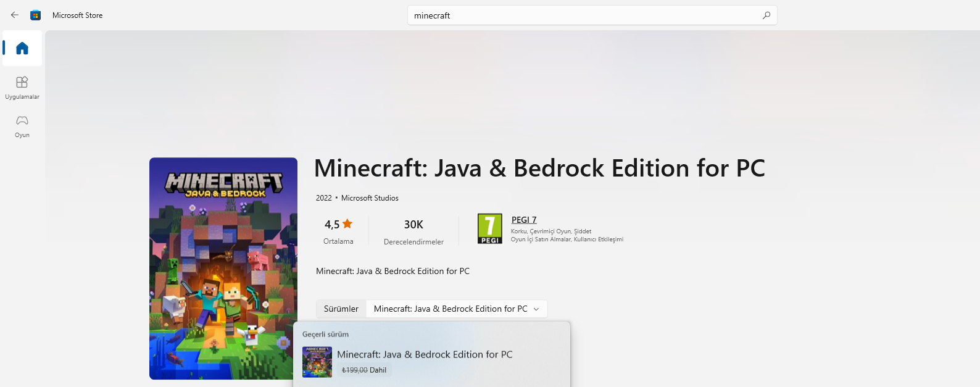
Task: Click the edition thumbnail in dropdown
Action: pos(317,362)
